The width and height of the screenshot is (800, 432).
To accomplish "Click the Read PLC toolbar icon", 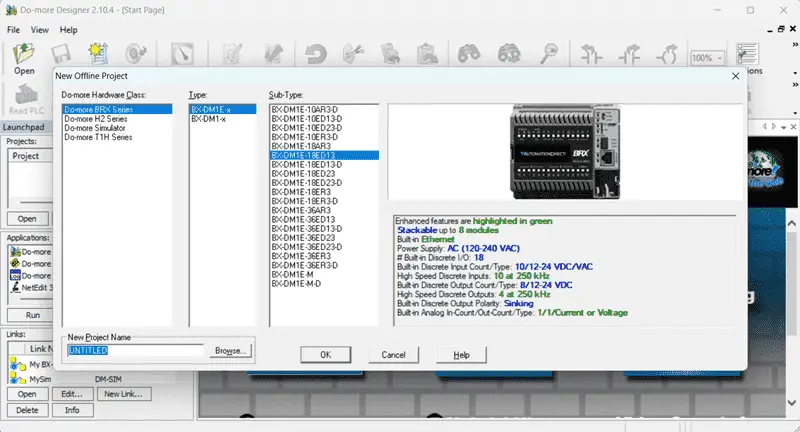I will (27, 99).
